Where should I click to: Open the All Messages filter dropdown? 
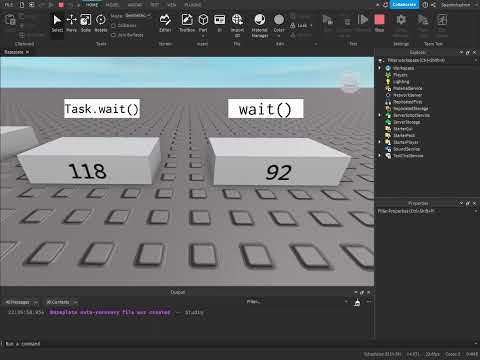(22, 302)
